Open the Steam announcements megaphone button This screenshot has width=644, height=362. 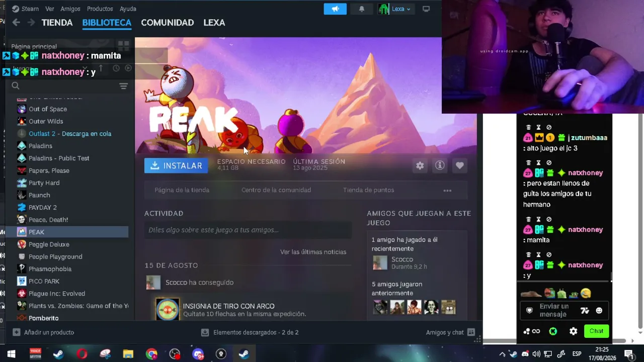(335, 9)
